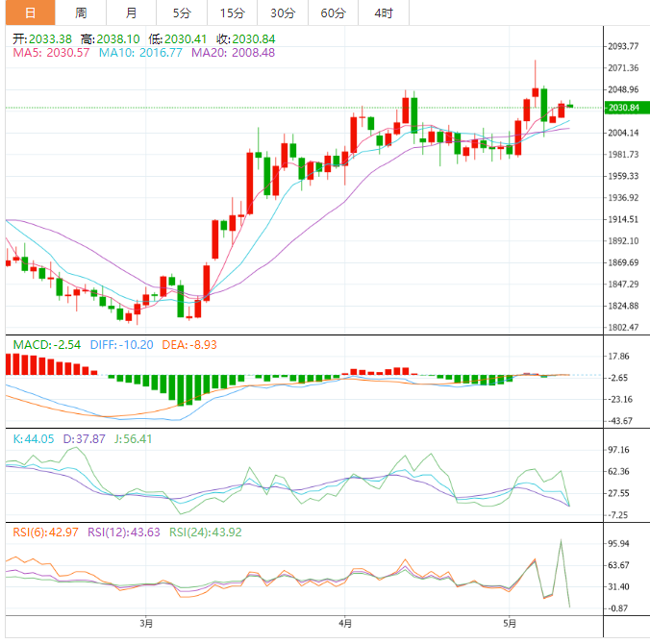The height and width of the screenshot is (644, 650).
Task: Click the 2048.96 price axis label
Action: pos(623,89)
